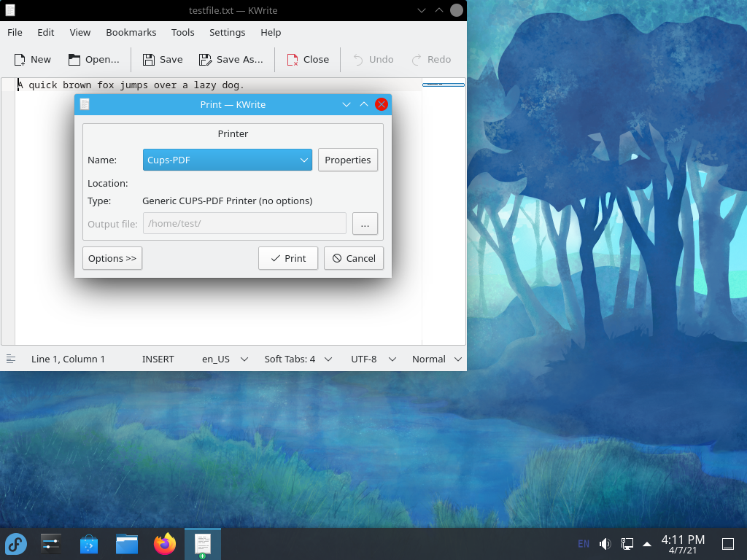Open the Soft Tabs: 4 dropdown
Image resolution: width=747 pixels, height=560 pixels.
click(298, 359)
